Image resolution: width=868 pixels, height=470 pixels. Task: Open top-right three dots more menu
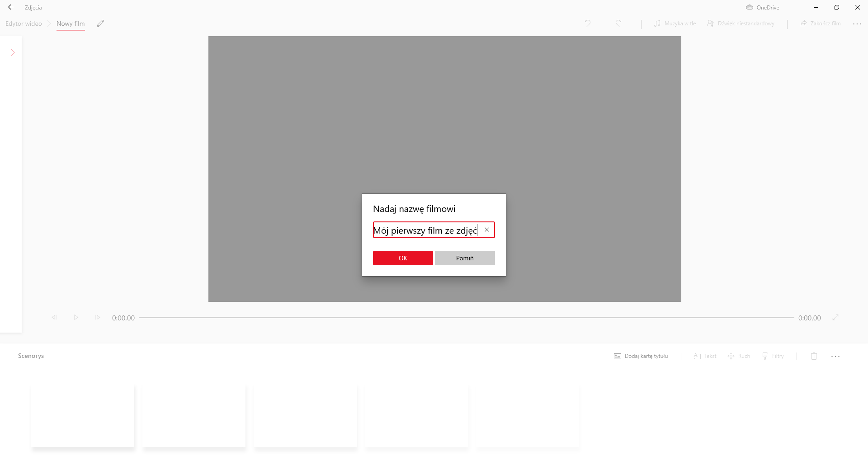coord(857,24)
